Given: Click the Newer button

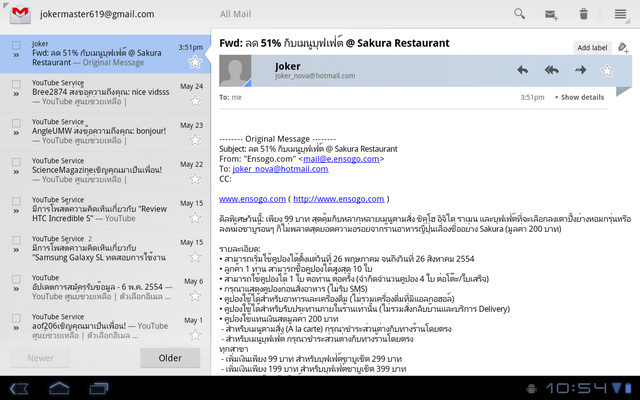Looking at the screenshot, I should 40,358.
